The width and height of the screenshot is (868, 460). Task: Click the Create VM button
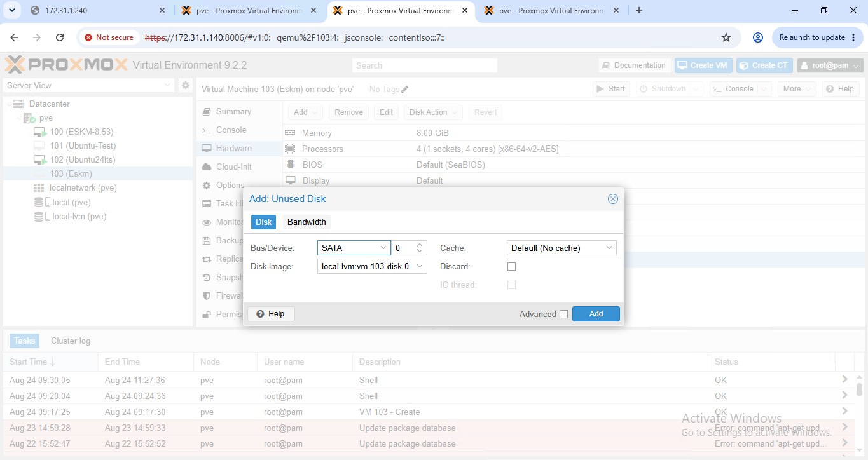[x=703, y=65]
